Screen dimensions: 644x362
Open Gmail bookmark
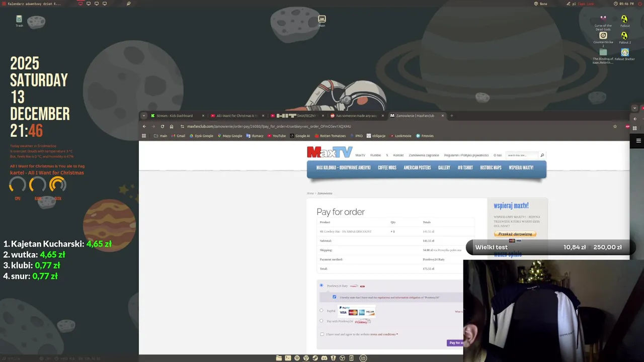[x=178, y=136]
